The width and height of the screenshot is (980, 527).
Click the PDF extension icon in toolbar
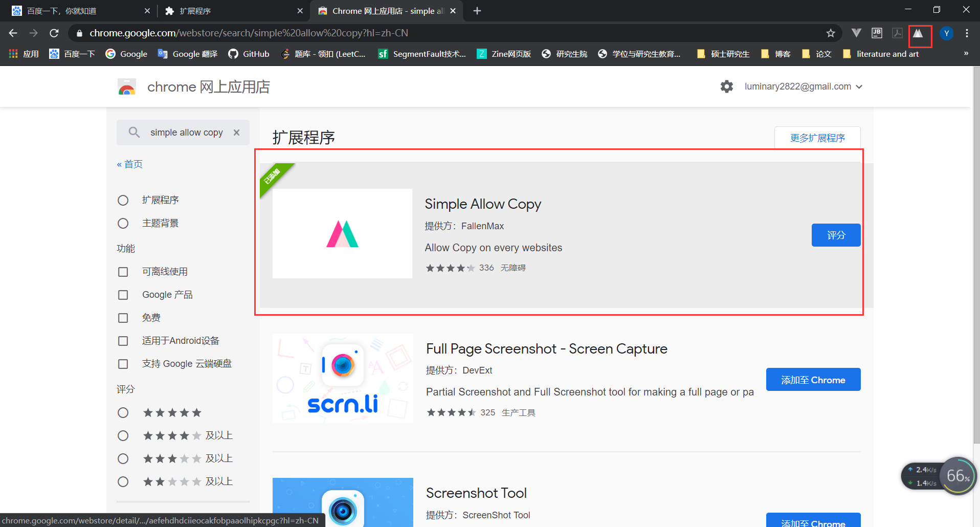pyautogui.click(x=897, y=33)
